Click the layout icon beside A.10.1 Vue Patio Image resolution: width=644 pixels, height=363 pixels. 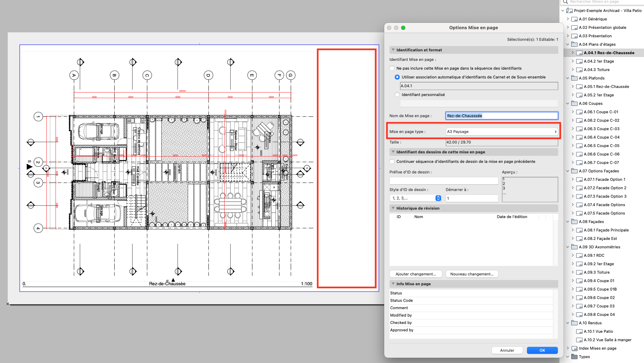[x=579, y=331]
